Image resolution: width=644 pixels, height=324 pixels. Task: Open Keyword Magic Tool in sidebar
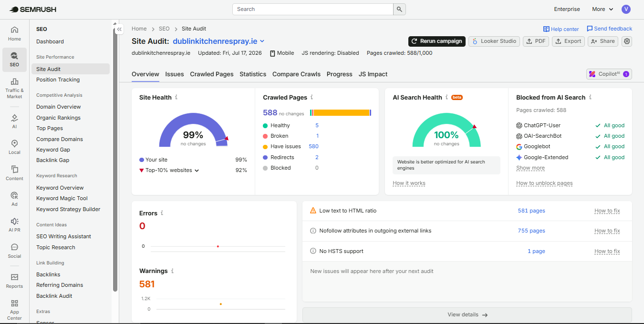[62, 198]
